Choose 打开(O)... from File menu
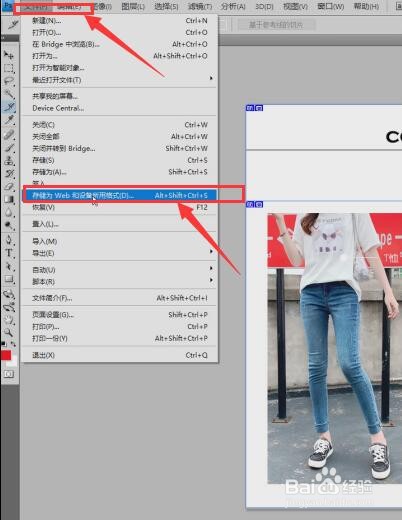402x520 pixels. click(x=119, y=32)
